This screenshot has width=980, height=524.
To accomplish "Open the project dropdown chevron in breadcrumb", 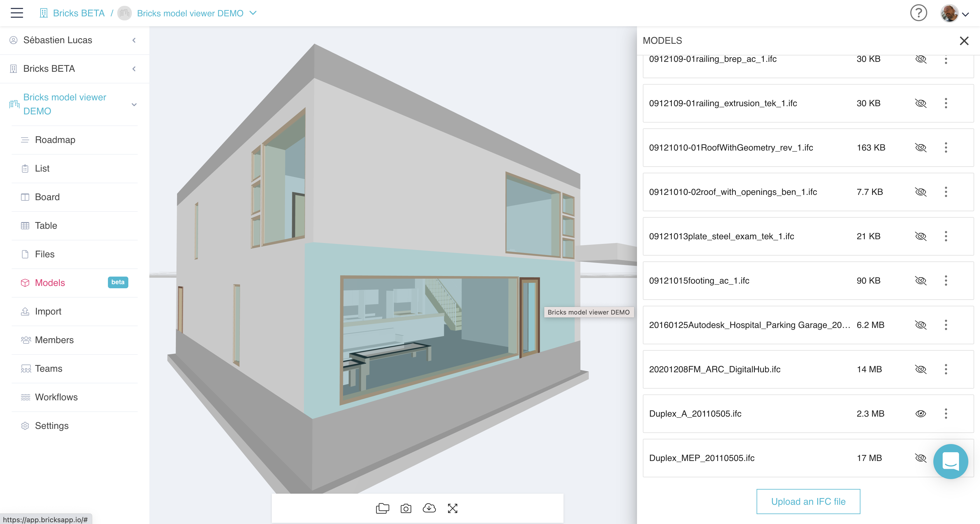I will 253,13.
